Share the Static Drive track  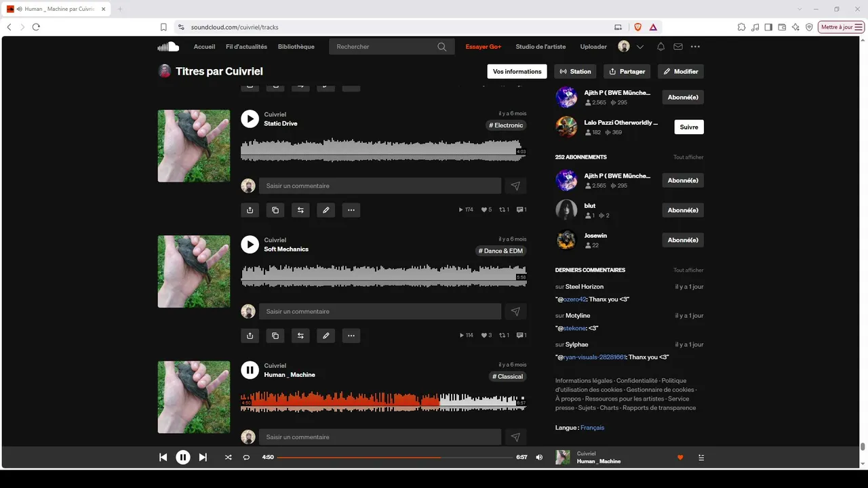pyautogui.click(x=250, y=210)
